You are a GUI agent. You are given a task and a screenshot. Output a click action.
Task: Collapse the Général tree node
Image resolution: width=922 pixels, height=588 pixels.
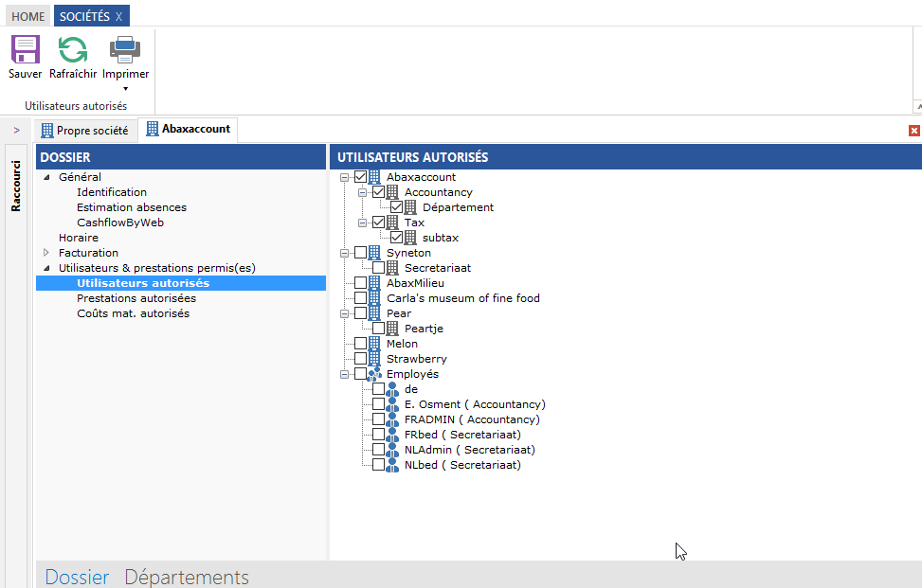pos(46,177)
